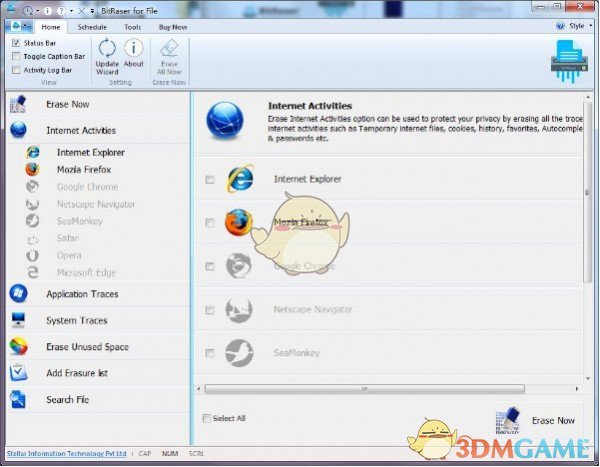The image size is (600, 467).
Task: Select Erase Now sidebar icon
Action: 18,104
